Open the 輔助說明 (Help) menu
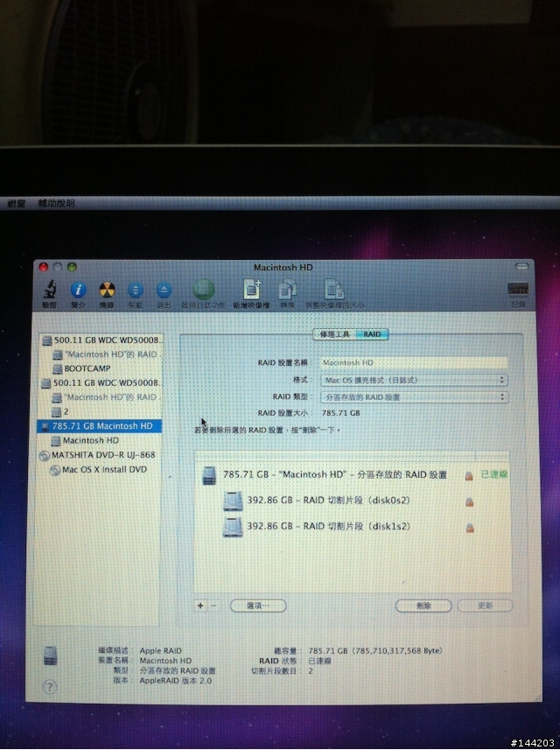 pos(56,203)
